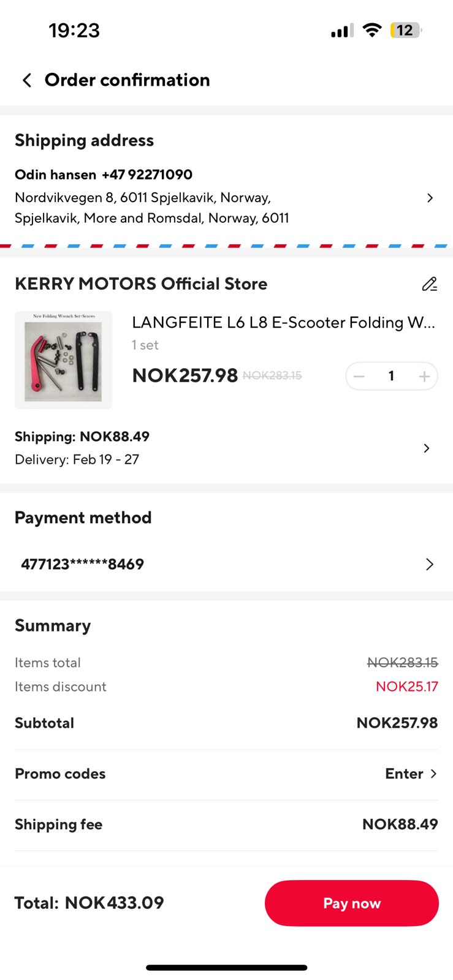Tap the cellular signal bars icon
453x980 pixels.
[x=342, y=31]
